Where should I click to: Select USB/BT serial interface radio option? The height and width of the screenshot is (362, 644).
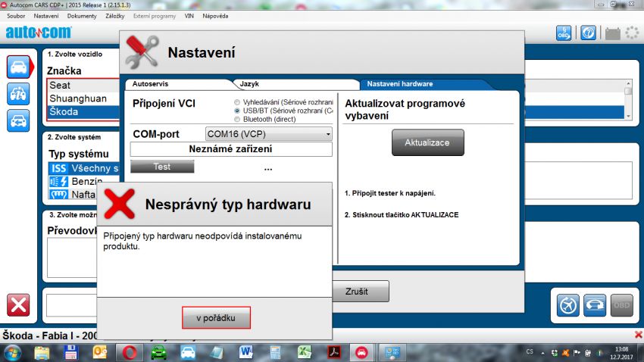[237, 111]
